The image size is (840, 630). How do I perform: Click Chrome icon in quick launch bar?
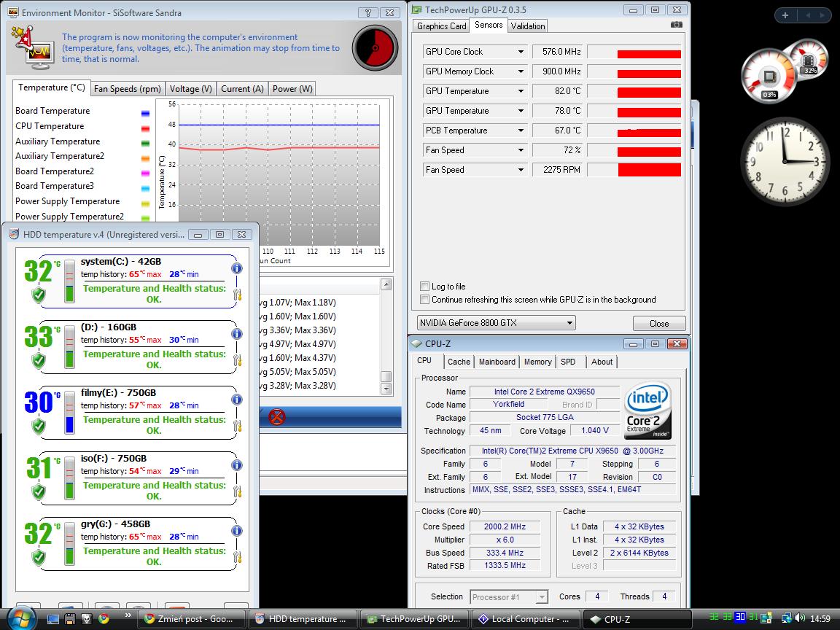tap(104, 619)
